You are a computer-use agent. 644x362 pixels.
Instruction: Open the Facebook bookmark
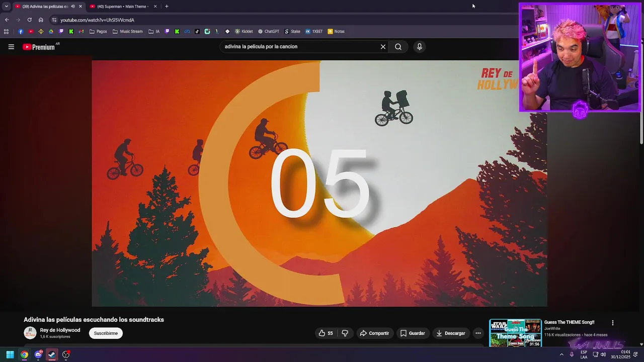(21, 31)
